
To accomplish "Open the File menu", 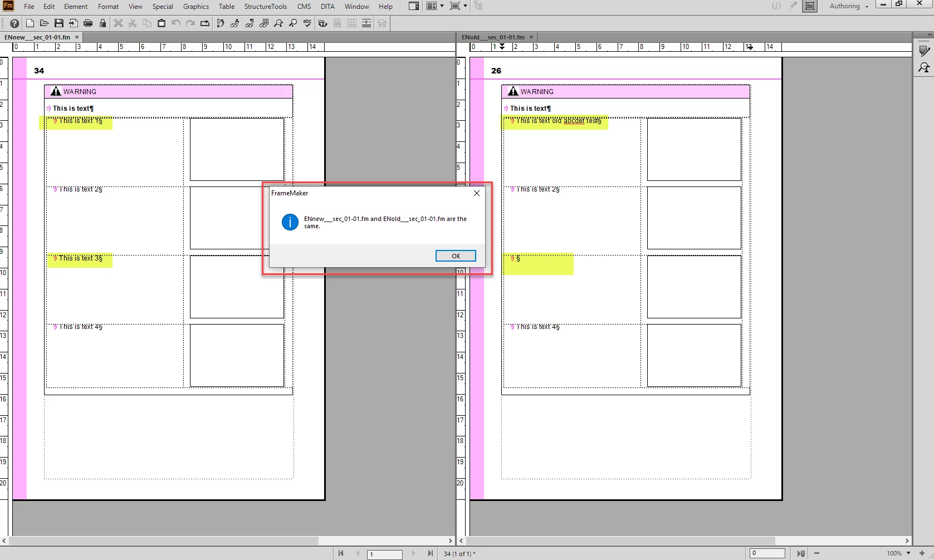I will coord(29,7).
